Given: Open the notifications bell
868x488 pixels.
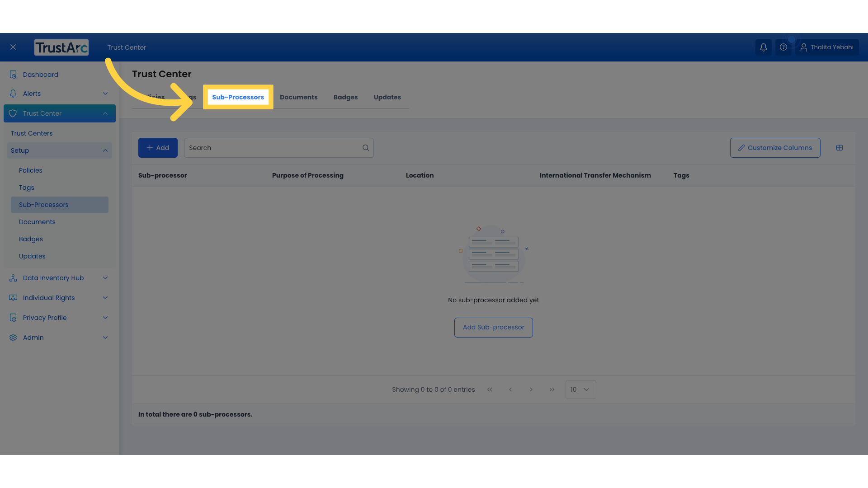Looking at the screenshot, I should [x=763, y=47].
